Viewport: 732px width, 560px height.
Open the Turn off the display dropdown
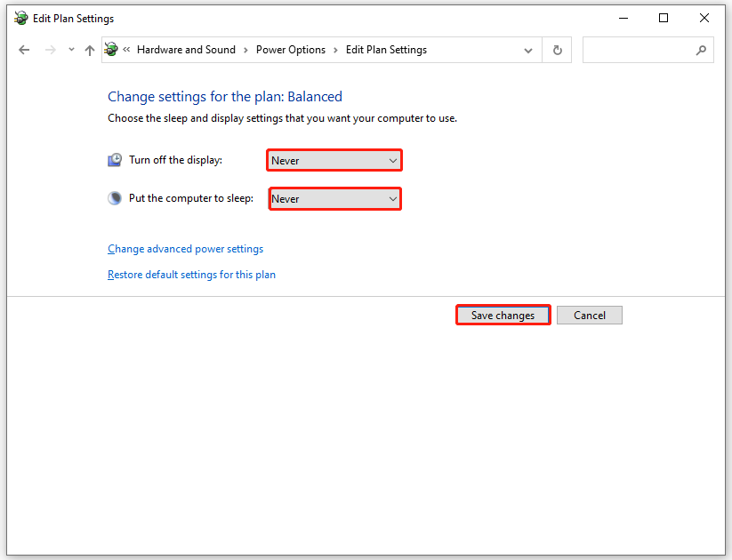pyautogui.click(x=334, y=160)
